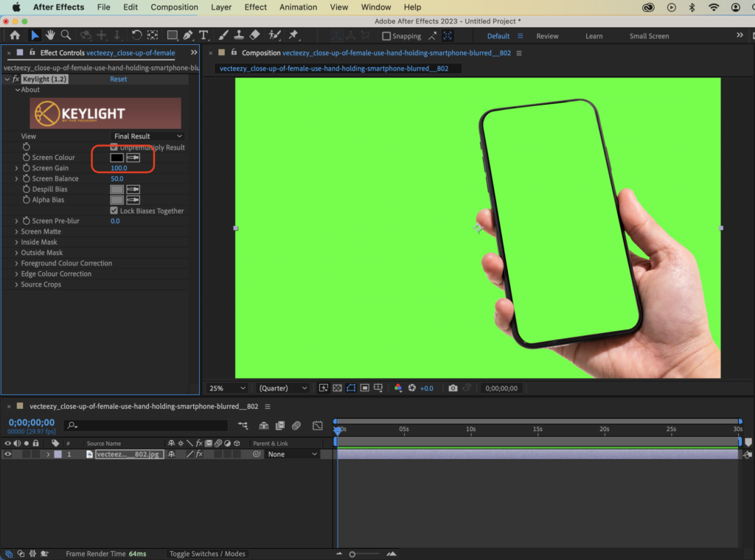755x560 pixels.
Task: Click Reset on the Keylight effect
Action: (x=118, y=78)
